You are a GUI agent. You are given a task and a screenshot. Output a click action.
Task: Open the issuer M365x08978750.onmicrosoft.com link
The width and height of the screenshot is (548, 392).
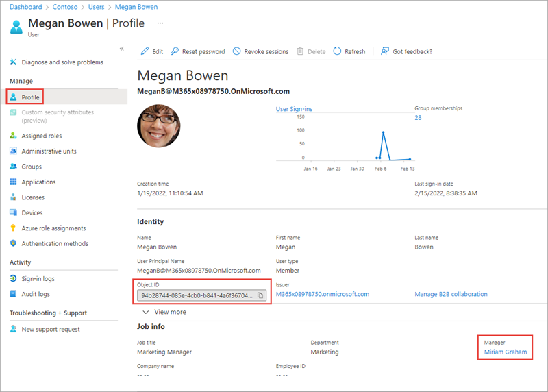point(323,294)
